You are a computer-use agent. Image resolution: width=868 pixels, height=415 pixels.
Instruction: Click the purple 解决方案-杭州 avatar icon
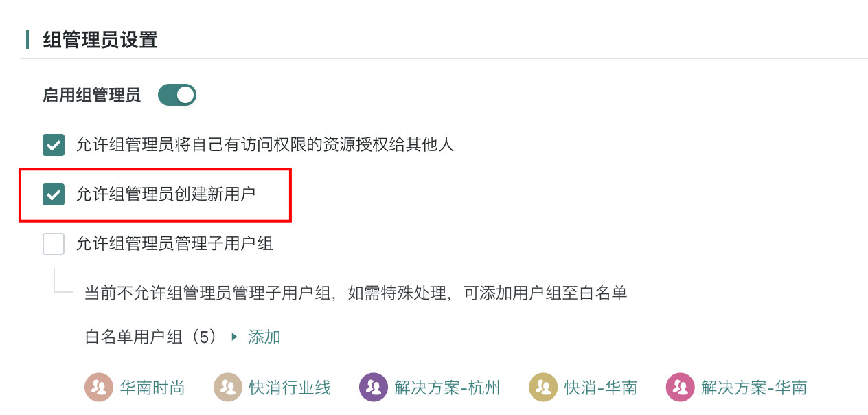click(x=373, y=388)
